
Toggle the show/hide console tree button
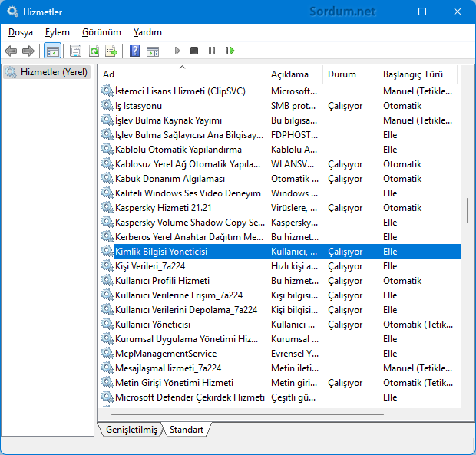(x=53, y=51)
